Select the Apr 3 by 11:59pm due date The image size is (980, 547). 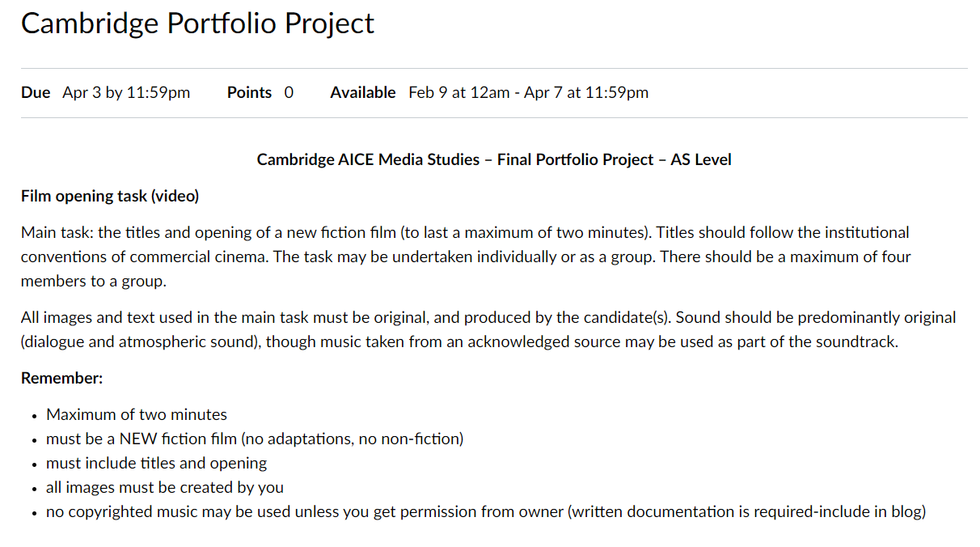pyautogui.click(x=126, y=92)
